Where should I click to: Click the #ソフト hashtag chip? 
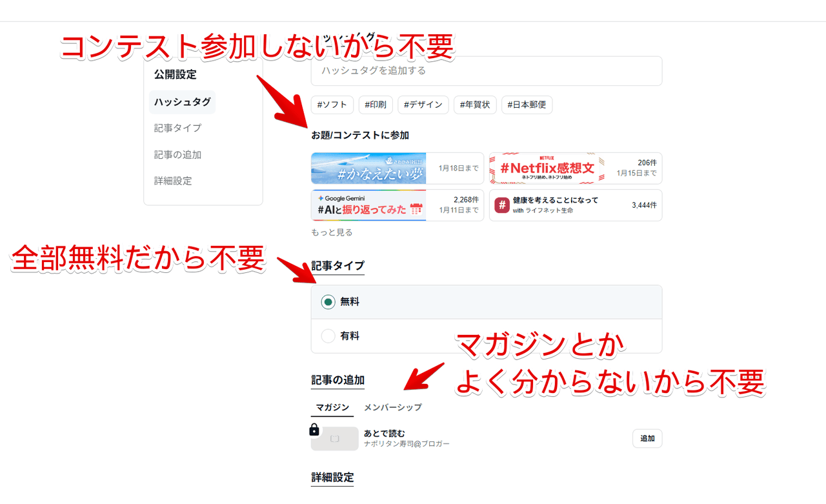[x=332, y=105]
